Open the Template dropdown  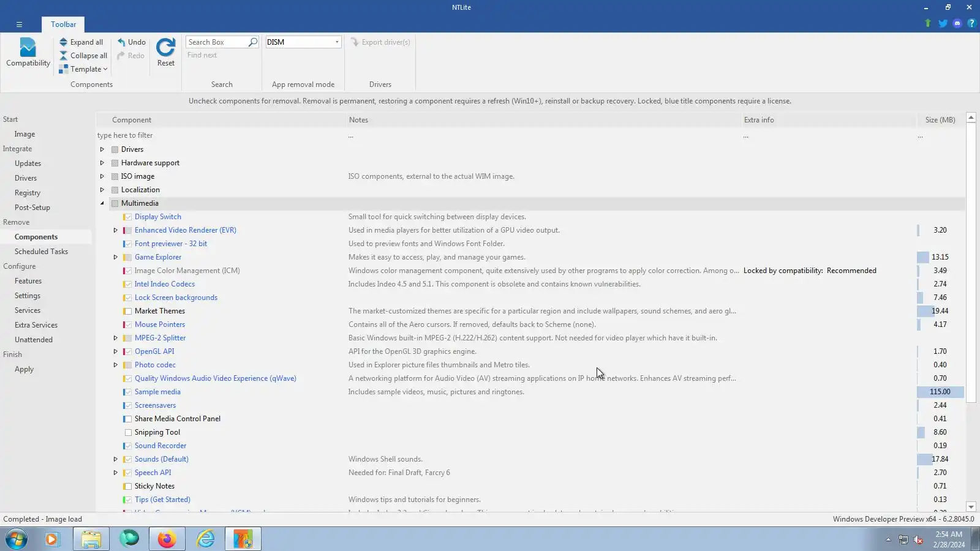(x=83, y=69)
